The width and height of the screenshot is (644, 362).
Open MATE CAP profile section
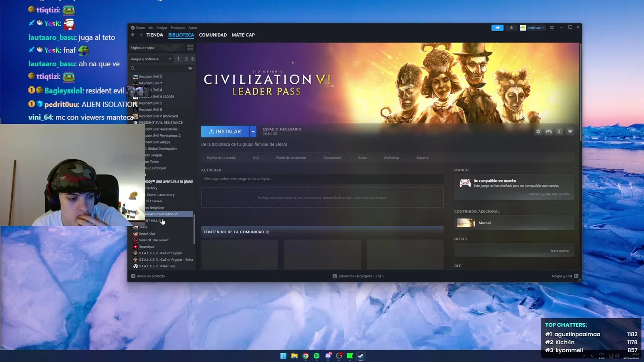pyautogui.click(x=243, y=35)
